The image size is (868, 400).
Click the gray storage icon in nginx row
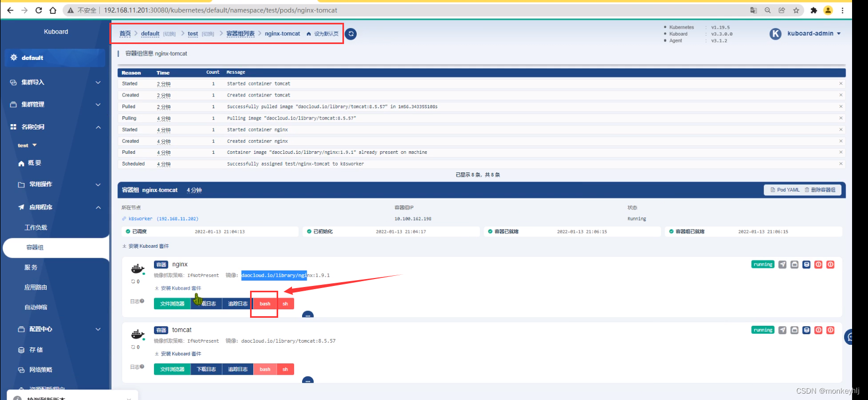(795, 265)
